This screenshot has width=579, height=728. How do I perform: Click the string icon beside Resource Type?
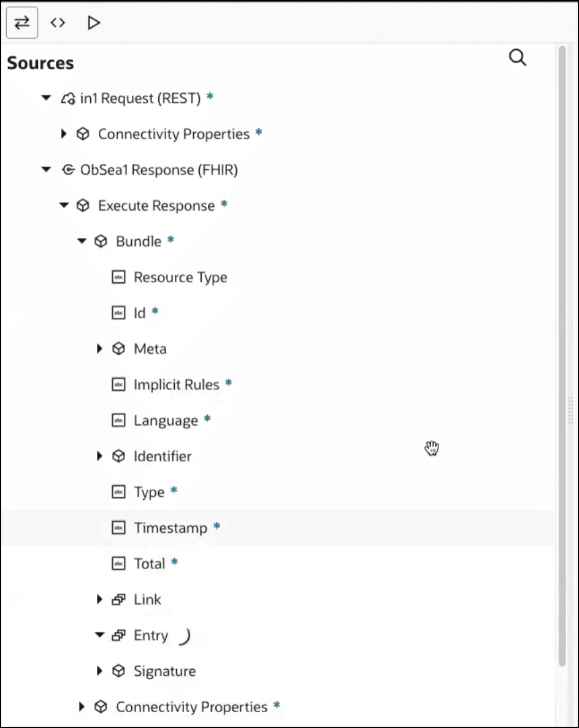118,277
